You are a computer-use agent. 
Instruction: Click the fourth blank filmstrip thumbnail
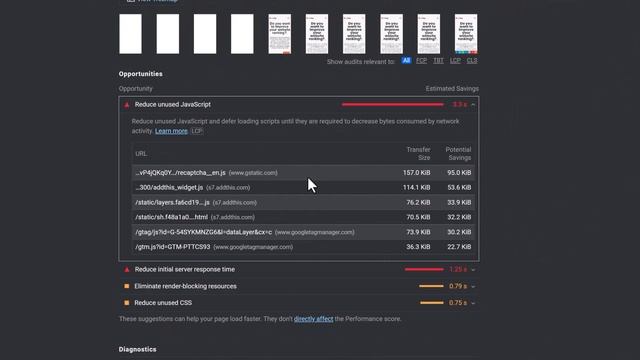coord(242,34)
